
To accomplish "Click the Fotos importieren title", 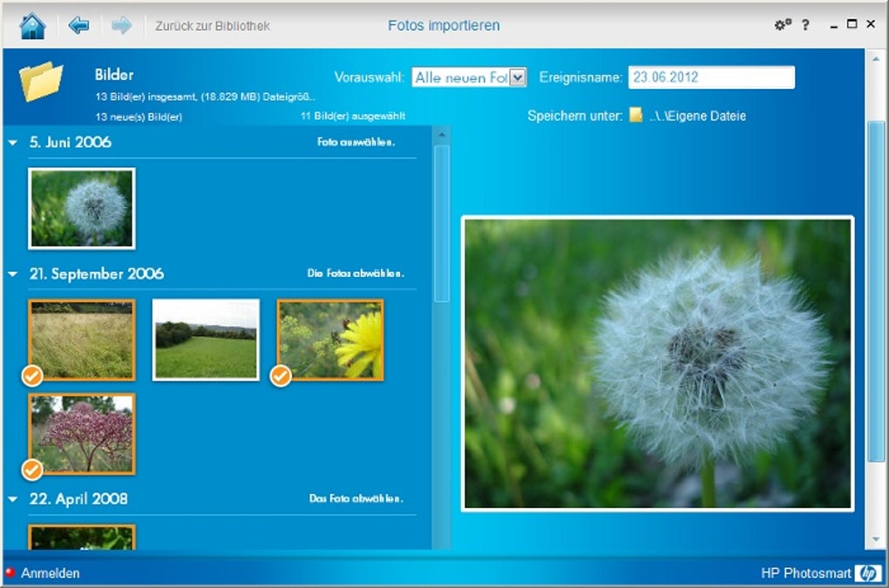I will tap(444, 25).
